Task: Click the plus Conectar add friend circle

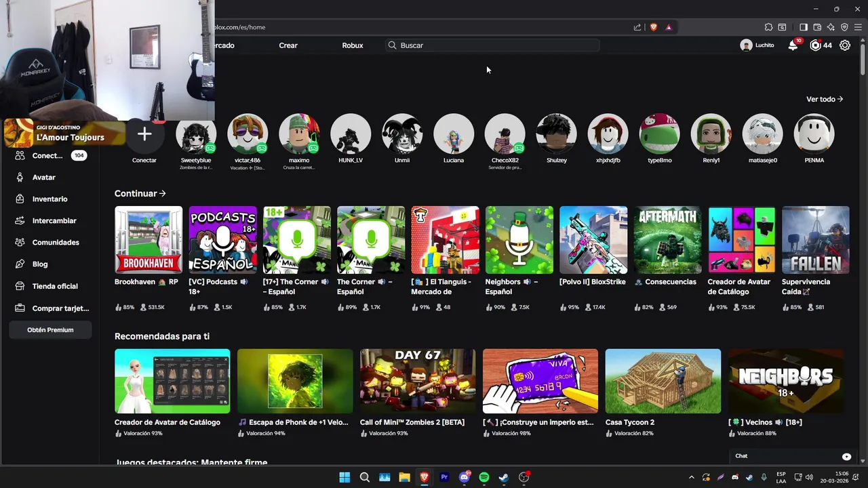Action: pyautogui.click(x=144, y=134)
